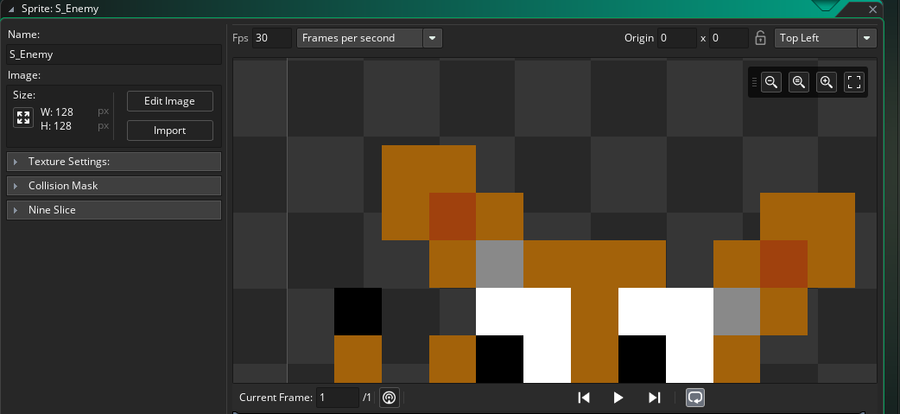This screenshot has width=900, height=414.
Task: Expand the Collision Mask section
Action: [114, 185]
